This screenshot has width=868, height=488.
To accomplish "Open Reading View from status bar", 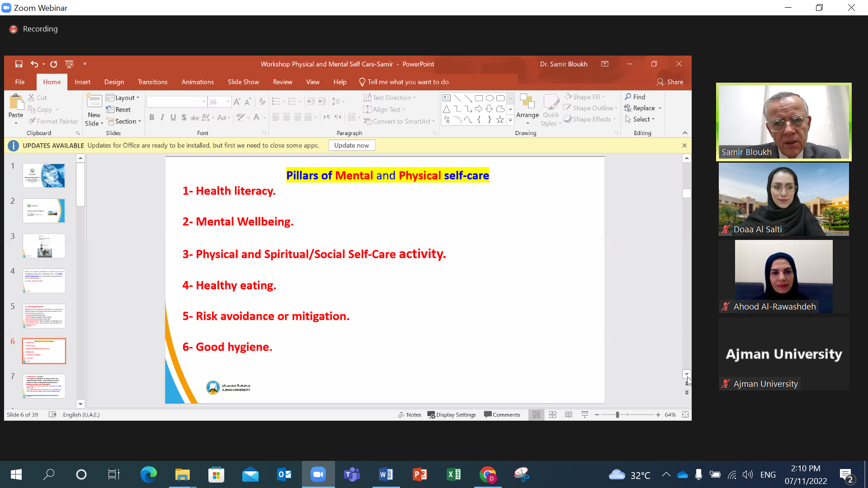I will 569,415.
